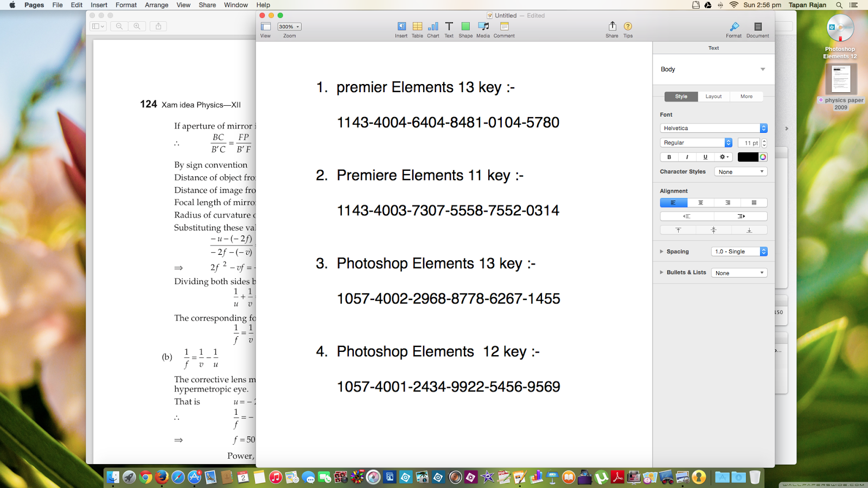868x488 pixels.
Task: Align text to the left
Action: tap(674, 203)
